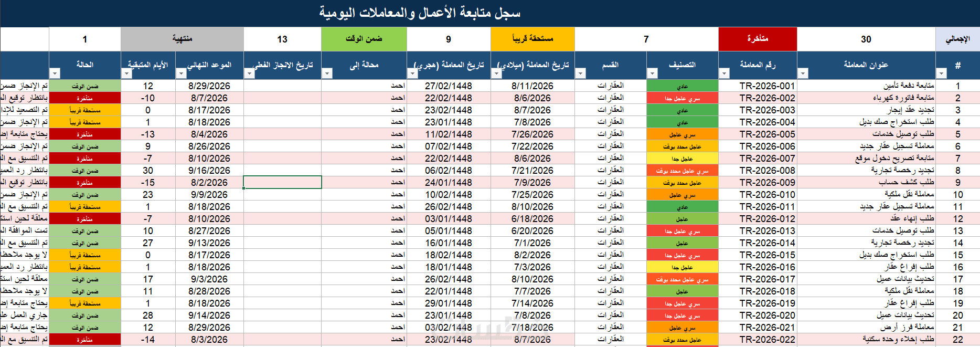The width and height of the screenshot is (980, 347).
Task: Open filter arrow for تاريخ المعاملة (ميلادي)
Action: tap(497, 73)
